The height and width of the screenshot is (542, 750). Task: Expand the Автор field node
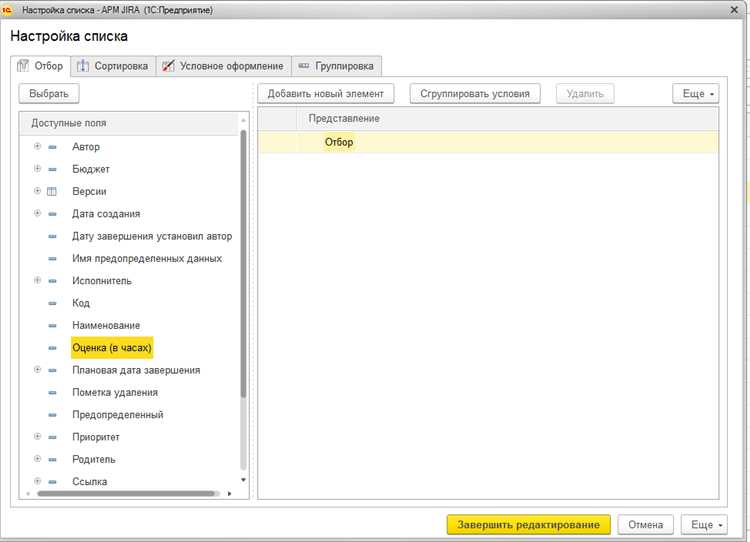[x=37, y=146]
